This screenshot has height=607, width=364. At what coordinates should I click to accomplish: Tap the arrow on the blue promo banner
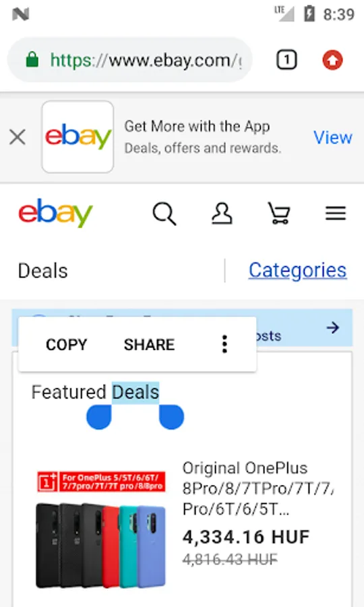[x=333, y=328]
